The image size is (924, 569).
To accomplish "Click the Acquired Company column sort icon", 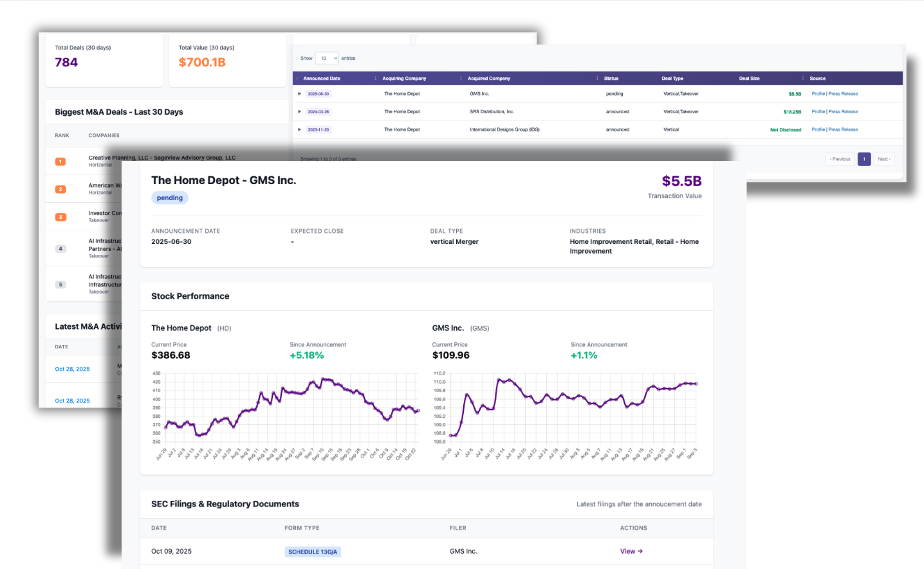I will 596,78.
